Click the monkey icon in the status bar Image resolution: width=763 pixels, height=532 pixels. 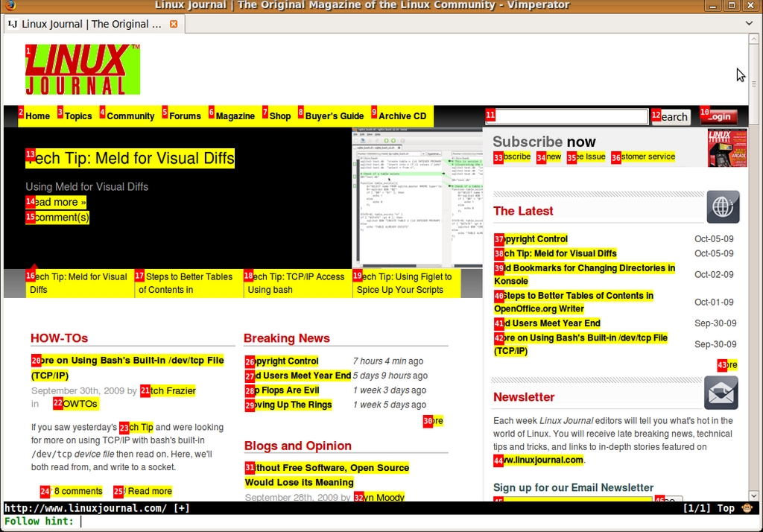(x=747, y=508)
